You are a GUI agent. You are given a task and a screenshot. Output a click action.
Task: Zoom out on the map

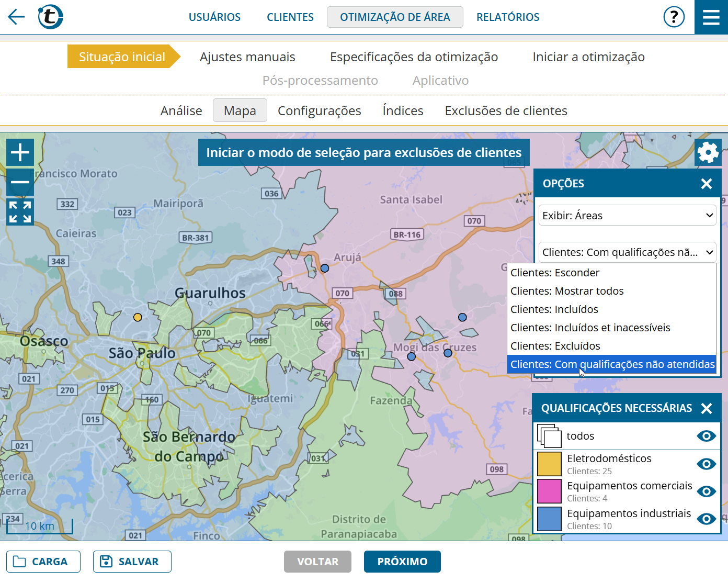20,182
